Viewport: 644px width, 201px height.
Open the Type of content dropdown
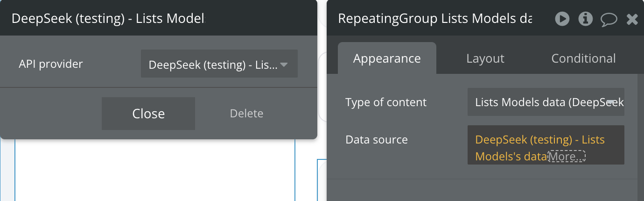546,102
